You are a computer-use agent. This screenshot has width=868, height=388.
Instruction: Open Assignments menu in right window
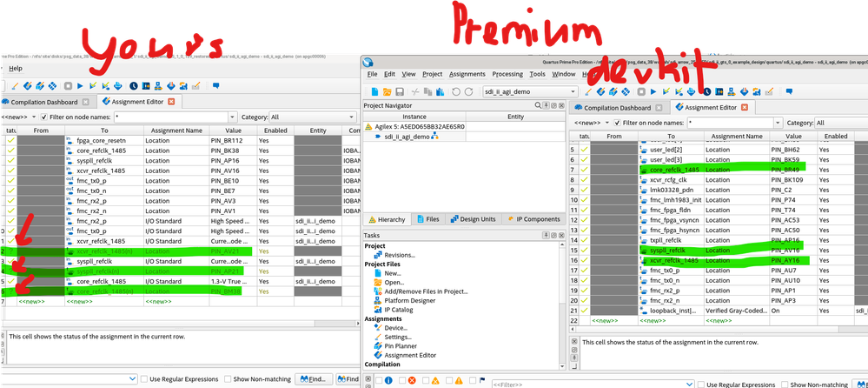click(467, 74)
